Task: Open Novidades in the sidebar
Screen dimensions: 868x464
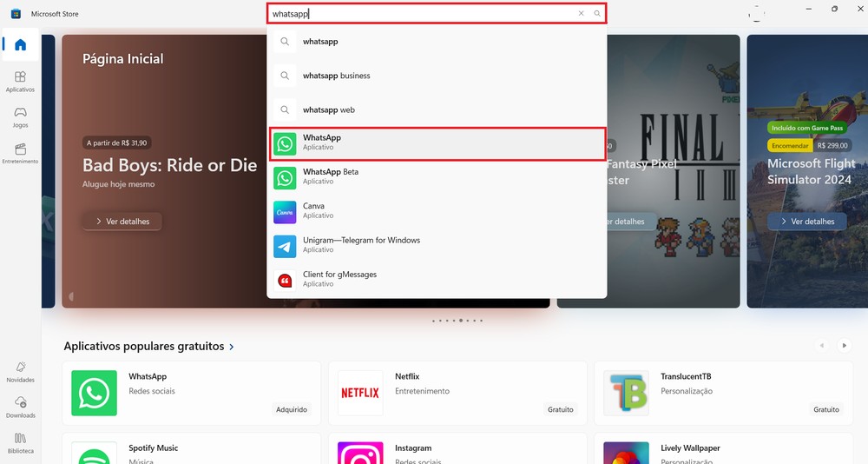Action: (x=21, y=372)
